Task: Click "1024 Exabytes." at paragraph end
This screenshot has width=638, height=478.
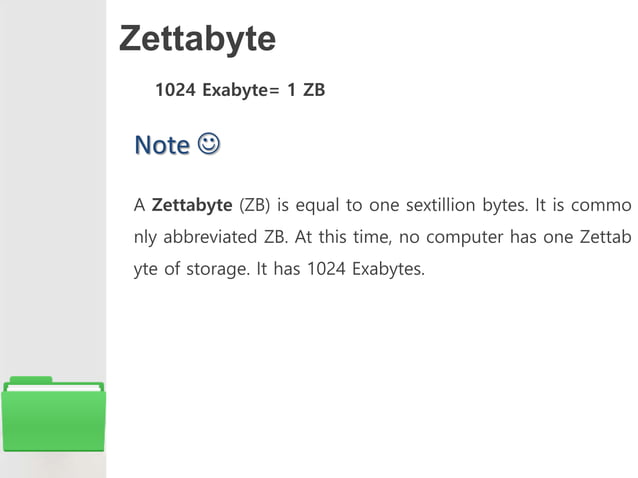Action: [365, 269]
